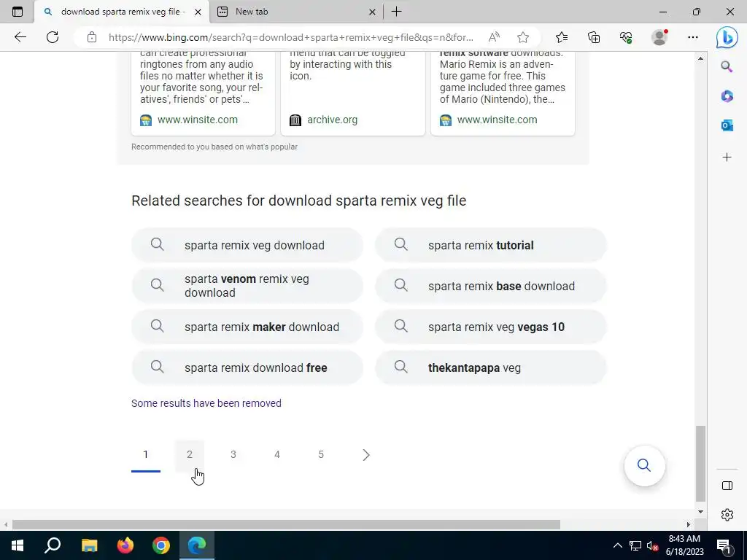The image size is (747, 560).
Task: Open Edge Settings and more menu
Action: [693, 37]
